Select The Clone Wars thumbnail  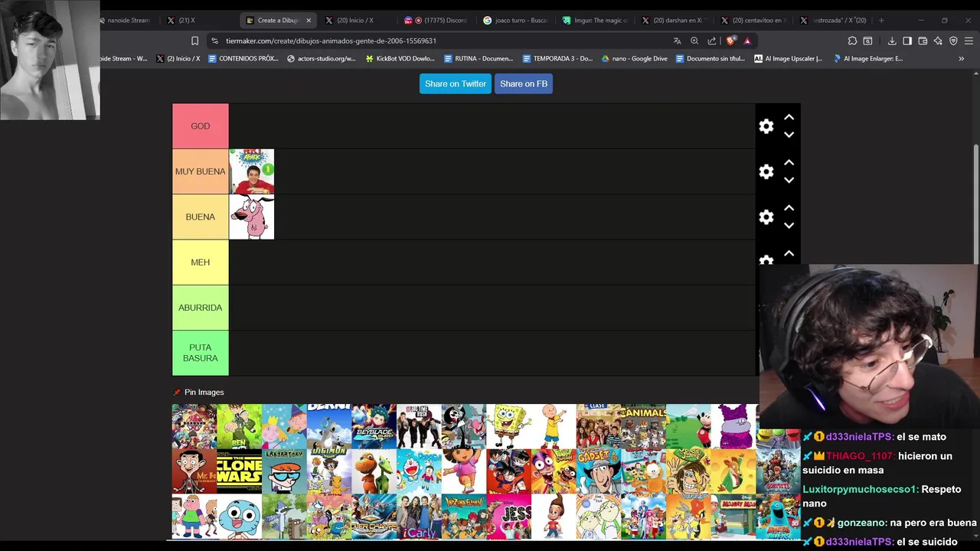coord(240,471)
